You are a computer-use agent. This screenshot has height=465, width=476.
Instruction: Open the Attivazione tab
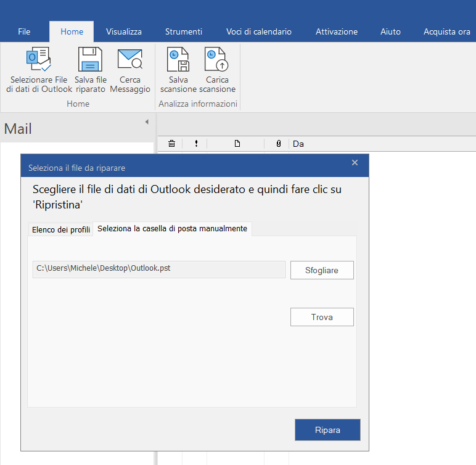click(337, 31)
